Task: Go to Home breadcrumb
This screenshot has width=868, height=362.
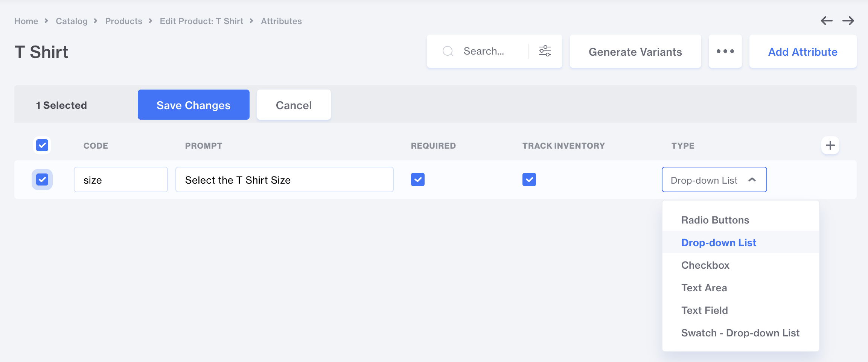Action: click(26, 21)
